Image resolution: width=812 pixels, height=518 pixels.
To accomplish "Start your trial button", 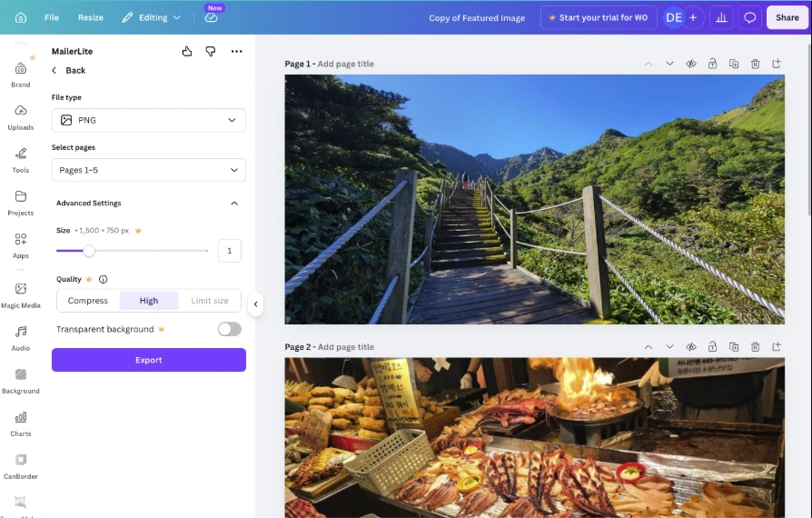I will (x=599, y=17).
